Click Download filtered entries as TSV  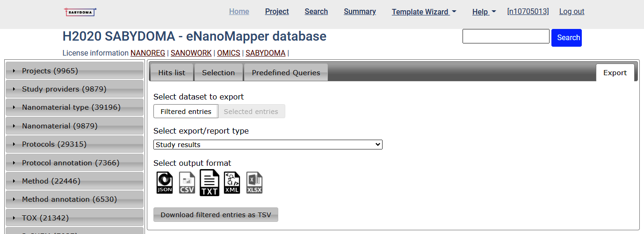click(216, 215)
